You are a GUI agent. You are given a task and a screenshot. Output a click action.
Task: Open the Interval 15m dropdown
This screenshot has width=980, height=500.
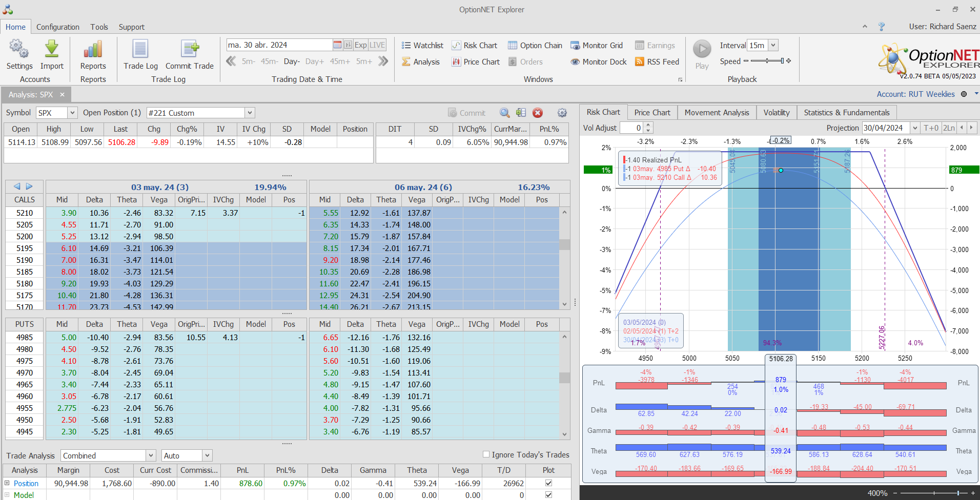tap(773, 45)
